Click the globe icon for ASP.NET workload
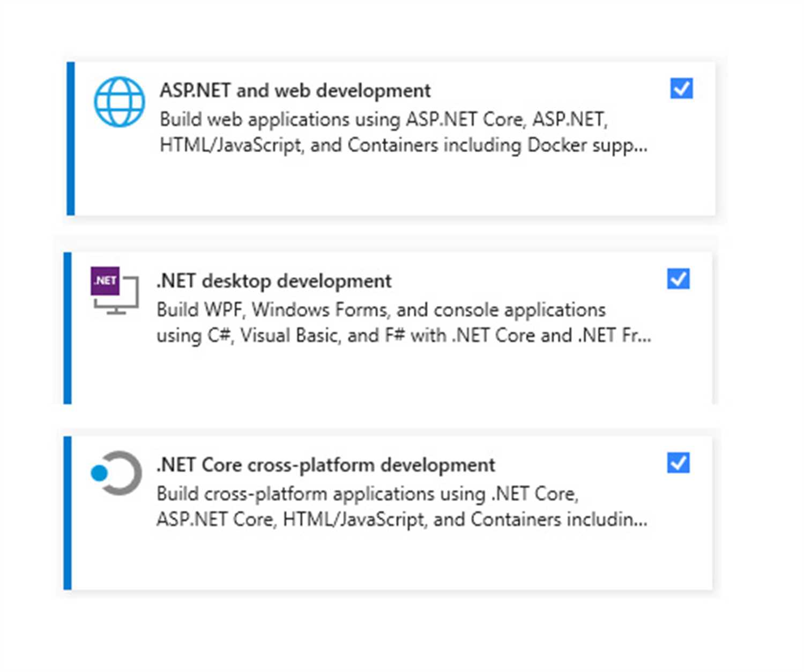The image size is (804, 672). click(x=120, y=102)
